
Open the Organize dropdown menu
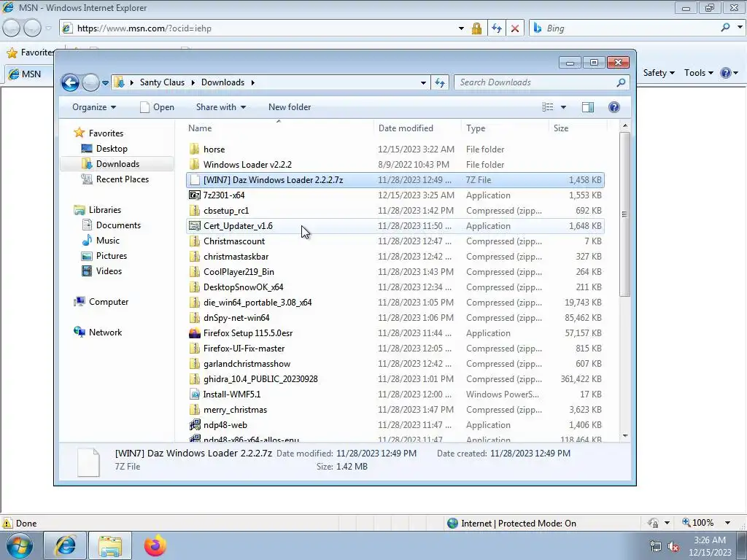[x=94, y=107]
